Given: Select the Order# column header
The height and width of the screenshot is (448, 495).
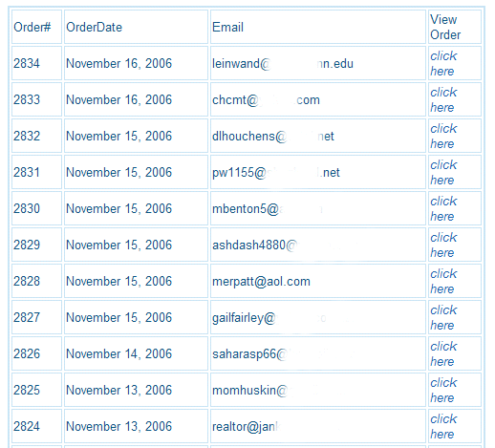Looking at the screenshot, I should point(36,27).
